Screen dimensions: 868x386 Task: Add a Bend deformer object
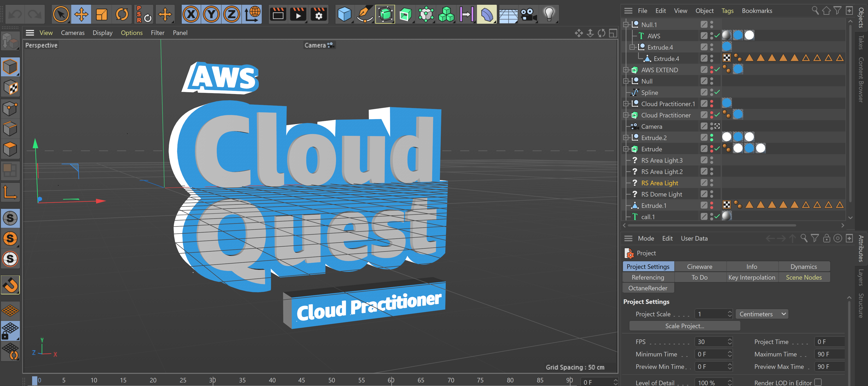click(487, 14)
